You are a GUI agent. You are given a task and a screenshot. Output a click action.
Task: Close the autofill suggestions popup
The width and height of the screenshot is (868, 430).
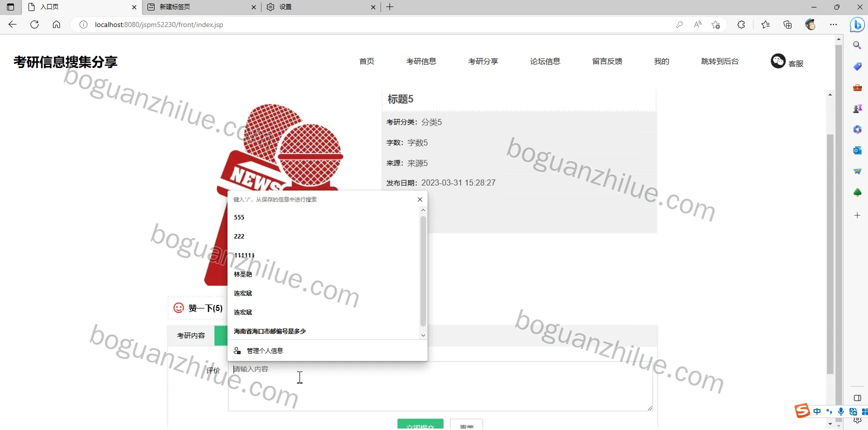tap(420, 199)
